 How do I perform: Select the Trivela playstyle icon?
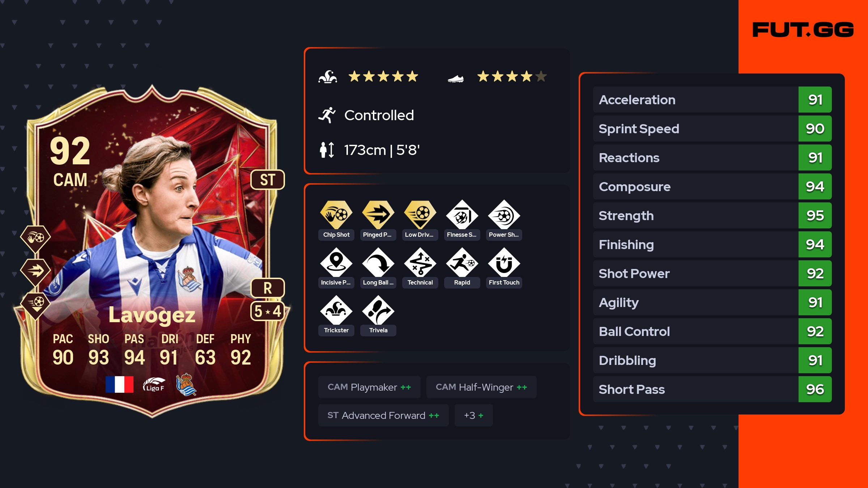378,310
